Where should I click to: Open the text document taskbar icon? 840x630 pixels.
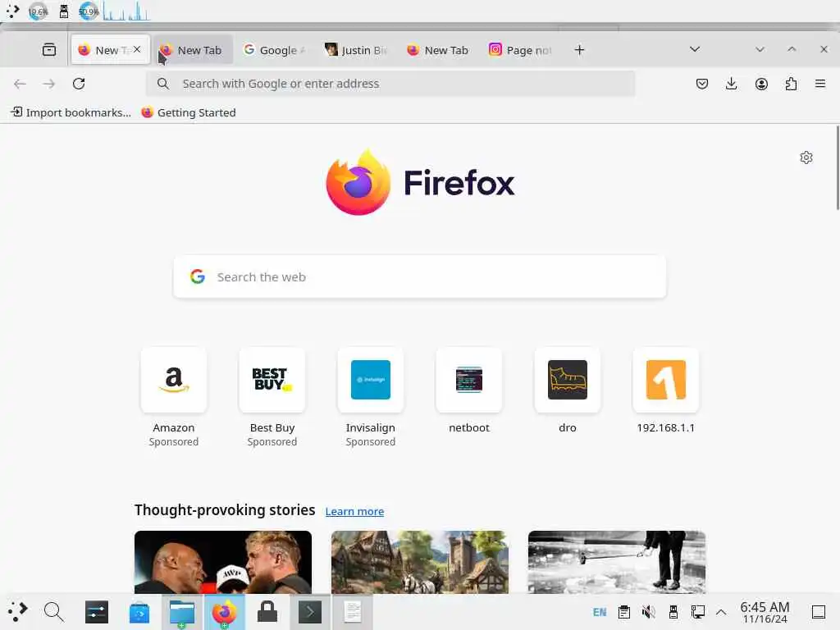click(x=353, y=612)
